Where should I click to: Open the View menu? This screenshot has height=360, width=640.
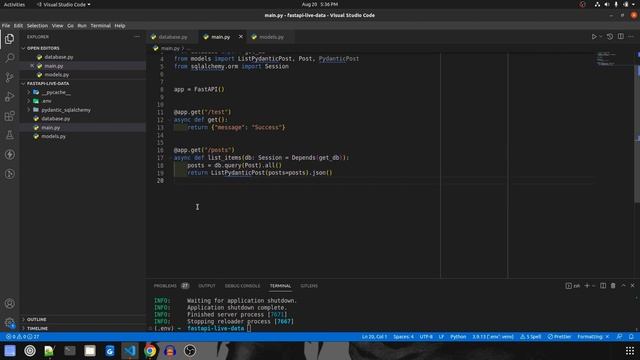[x=57, y=25]
